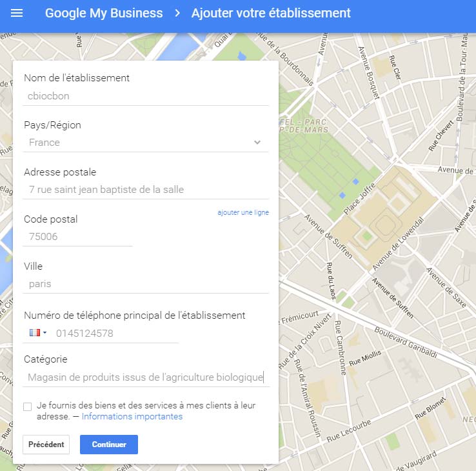Click 'Boulevard Garibaldi' map label
The width and height of the screenshot is (476, 471).
[x=406, y=342]
